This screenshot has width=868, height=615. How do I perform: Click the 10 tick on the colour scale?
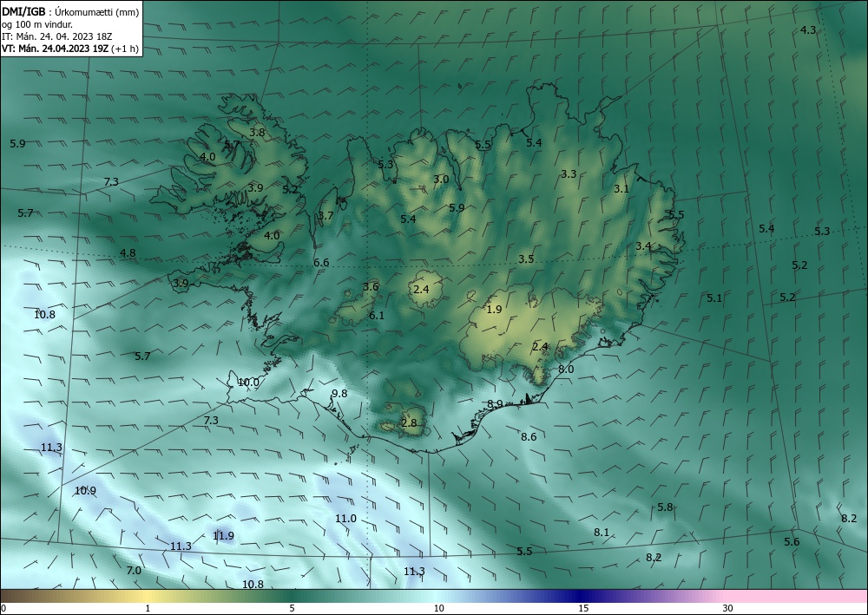(x=438, y=608)
